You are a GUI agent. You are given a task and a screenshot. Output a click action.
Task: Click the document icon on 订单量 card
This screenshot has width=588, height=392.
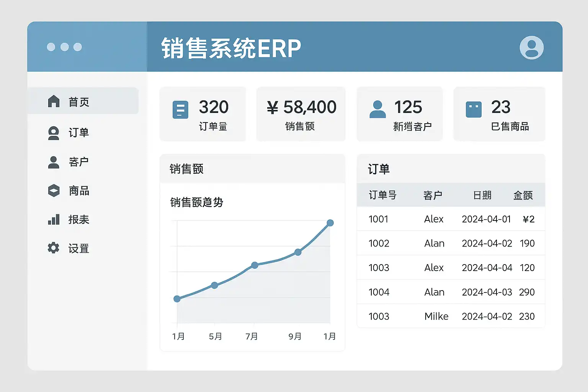pos(180,109)
